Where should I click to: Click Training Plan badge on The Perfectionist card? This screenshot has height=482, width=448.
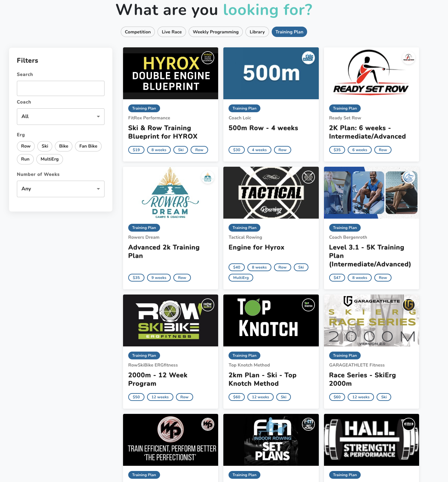click(x=144, y=475)
